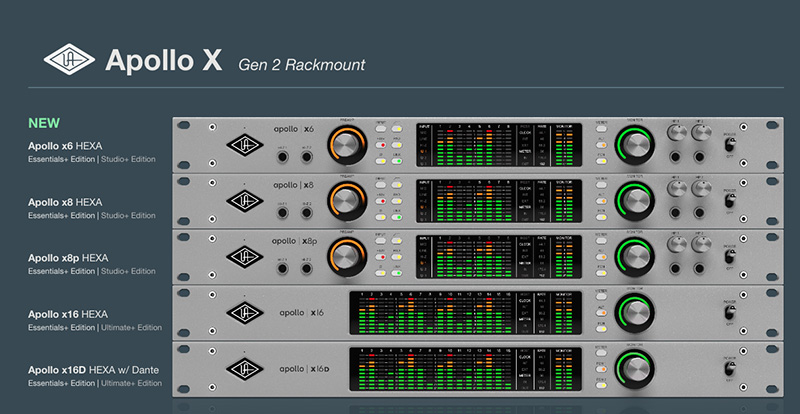
Task: Click the HP 2 volume knob on Apollo x6
Action: (x=700, y=133)
